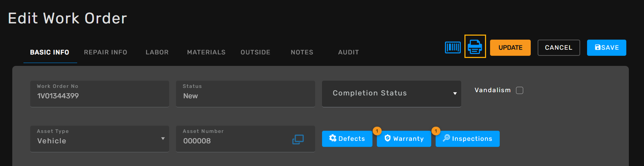644x166 pixels.
Task: Click the Warranty notification badge
Action: pos(377,131)
